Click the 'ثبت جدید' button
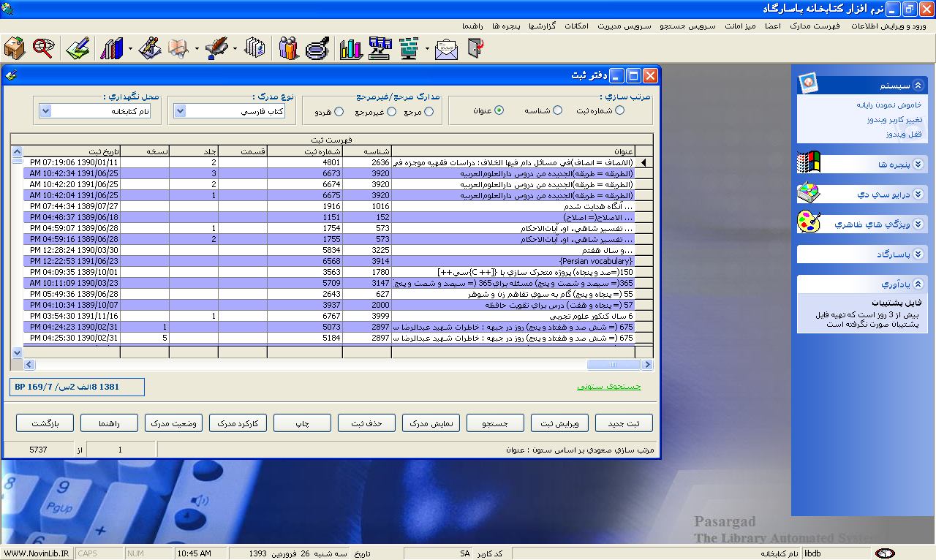The height and width of the screenshot is (560, 936). coord(623,423)
